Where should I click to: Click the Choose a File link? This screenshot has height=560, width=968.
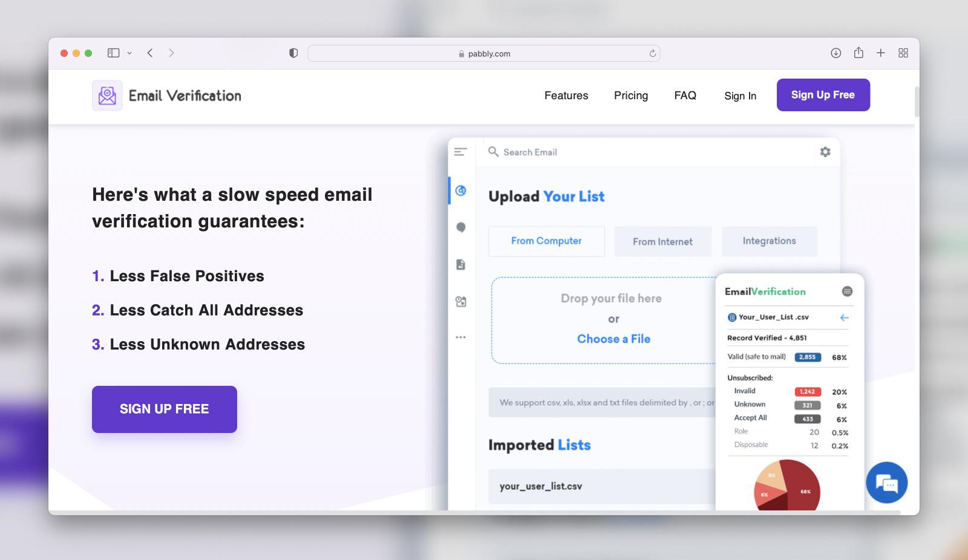[x=613, y=339]
